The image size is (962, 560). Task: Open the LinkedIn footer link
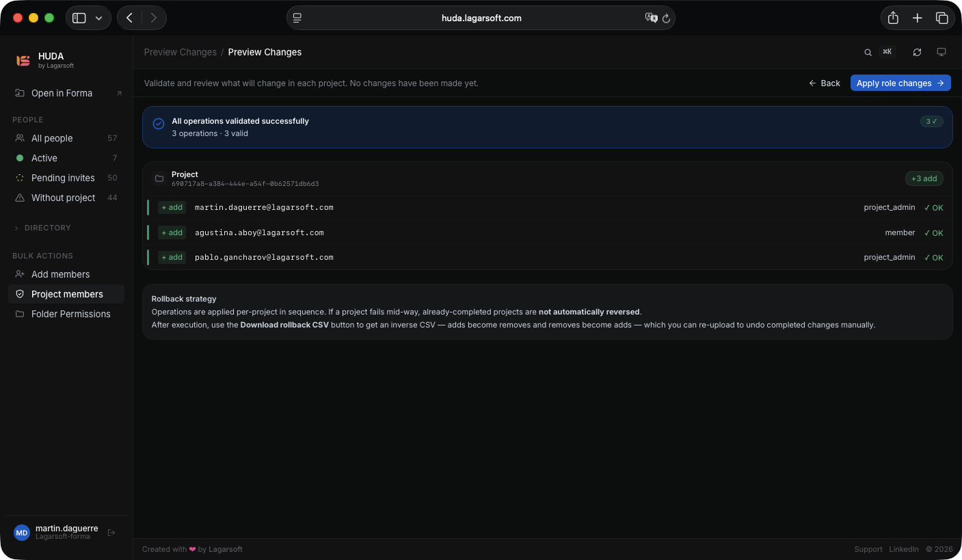[x=904, y=549]
